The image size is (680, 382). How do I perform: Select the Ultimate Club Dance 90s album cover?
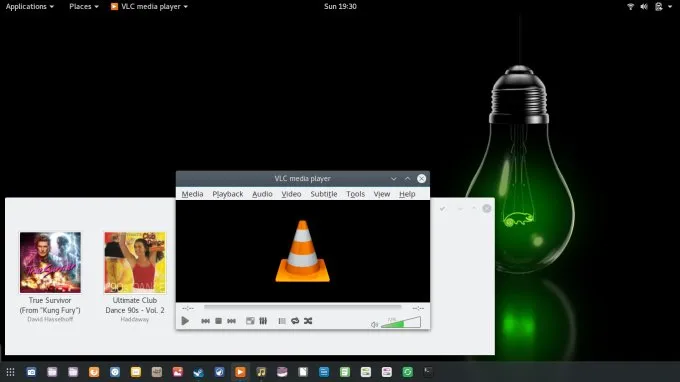[x=135, y=262]
